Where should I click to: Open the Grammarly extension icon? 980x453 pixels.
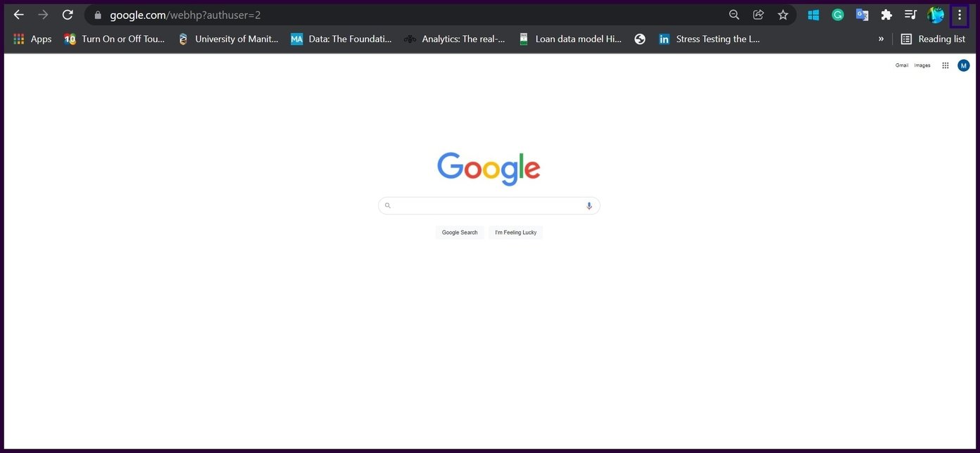coord(838,15)
